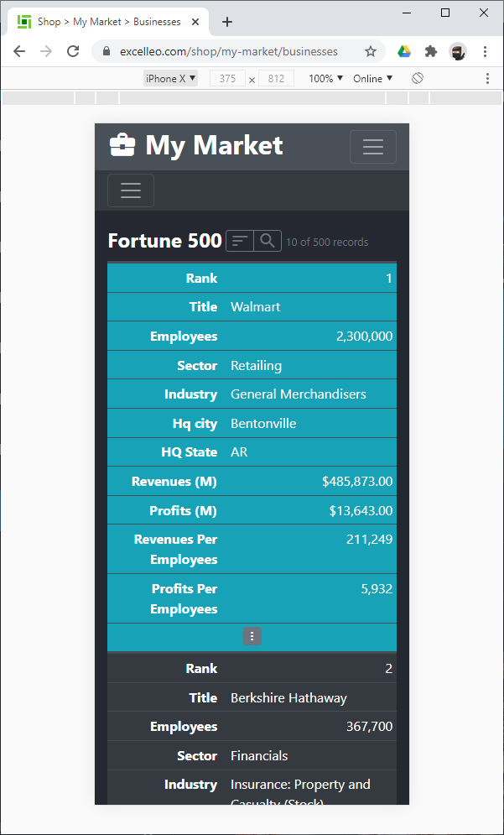
Task: Open a new browser tab
Action: [227, 22]
